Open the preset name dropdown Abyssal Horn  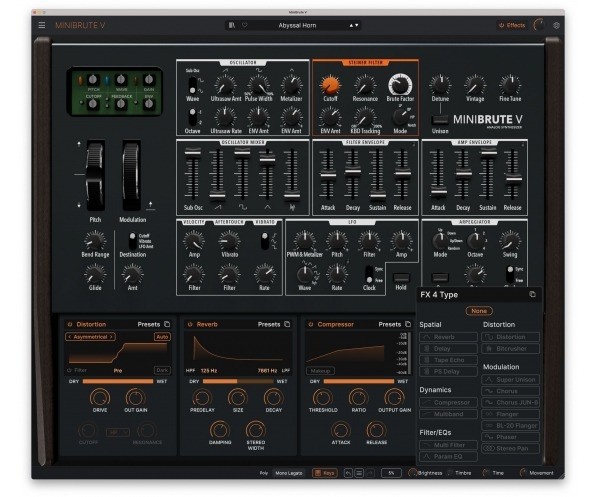(297, 25)
